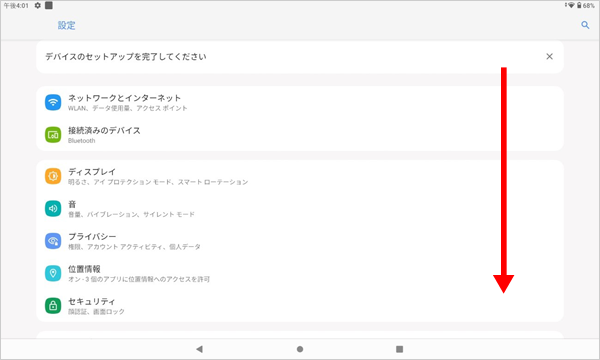
Task: Tap the Home navigation circle
Action: tap(300, 349)
